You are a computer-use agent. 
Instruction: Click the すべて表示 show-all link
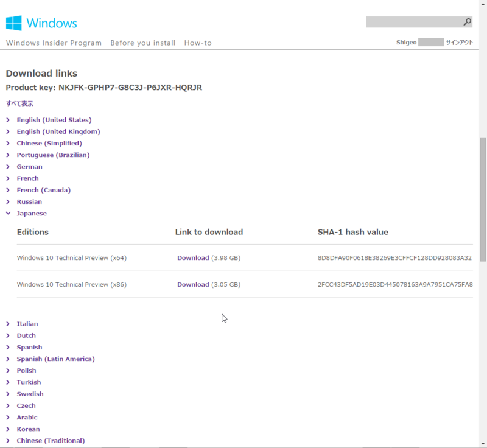click(x=19, y=103)
